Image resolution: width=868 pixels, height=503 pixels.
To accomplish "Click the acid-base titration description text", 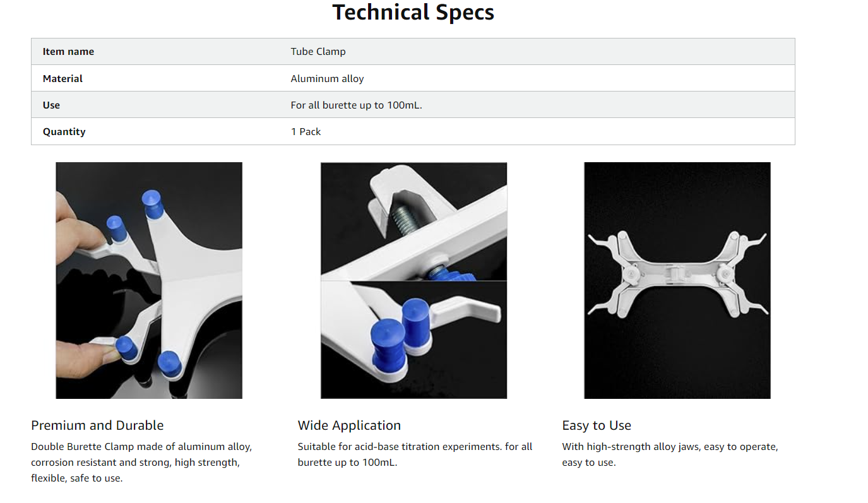I will pyautogui.click(x=415, y=454).
